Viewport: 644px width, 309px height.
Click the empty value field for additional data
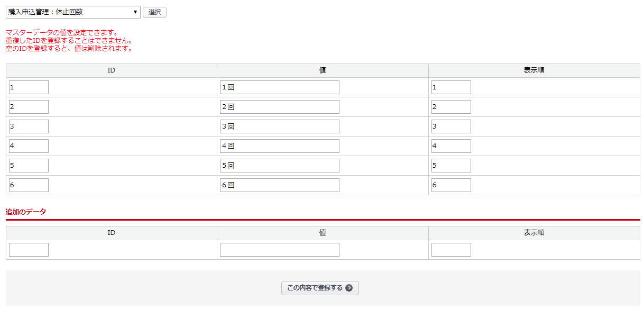[279, 250]
